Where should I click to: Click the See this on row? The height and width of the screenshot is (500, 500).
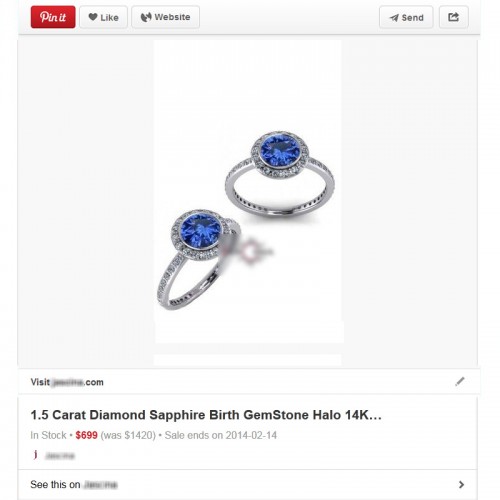click(x=248, y=484)
